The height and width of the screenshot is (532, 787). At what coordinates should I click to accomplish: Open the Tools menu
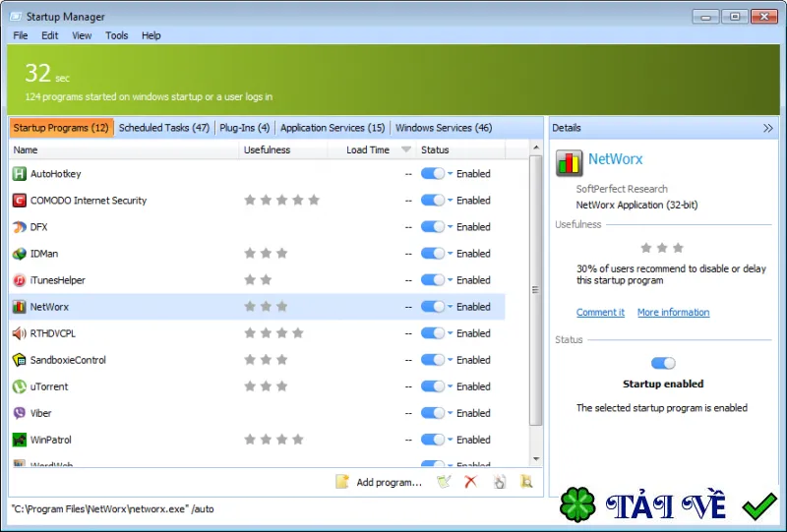pos(117,35)
